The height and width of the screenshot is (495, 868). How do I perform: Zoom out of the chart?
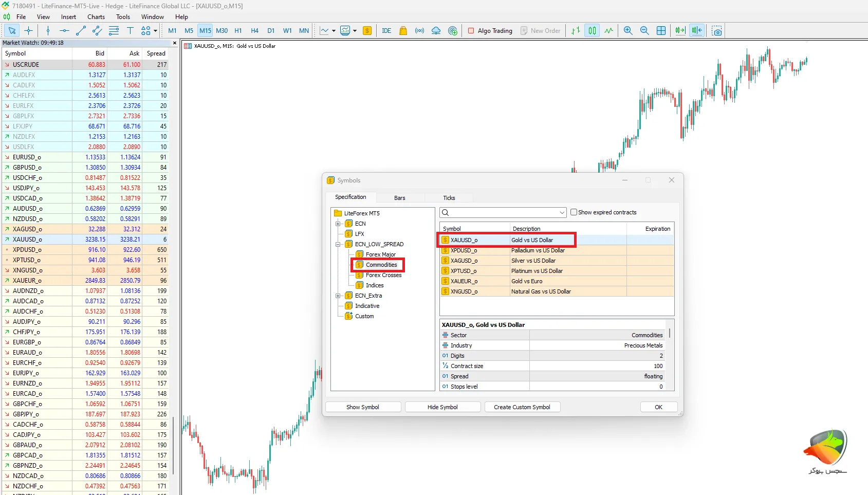click(x=644, y=31)
